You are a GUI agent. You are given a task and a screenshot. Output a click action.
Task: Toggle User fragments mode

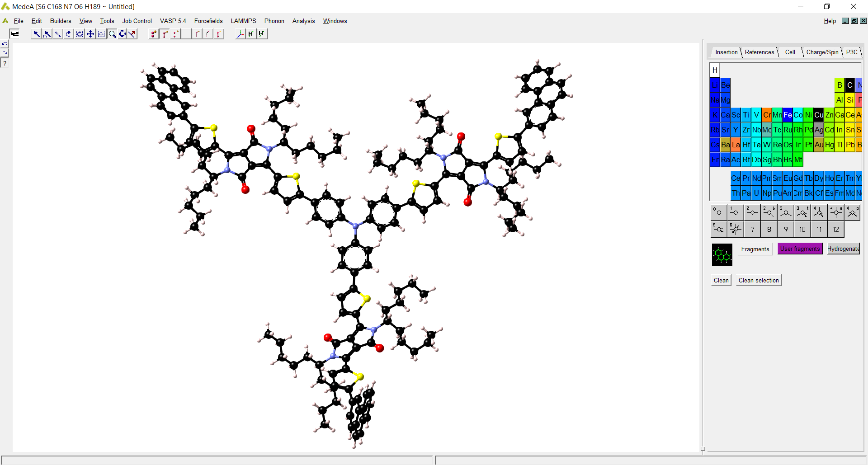click(x=800, y=249)
